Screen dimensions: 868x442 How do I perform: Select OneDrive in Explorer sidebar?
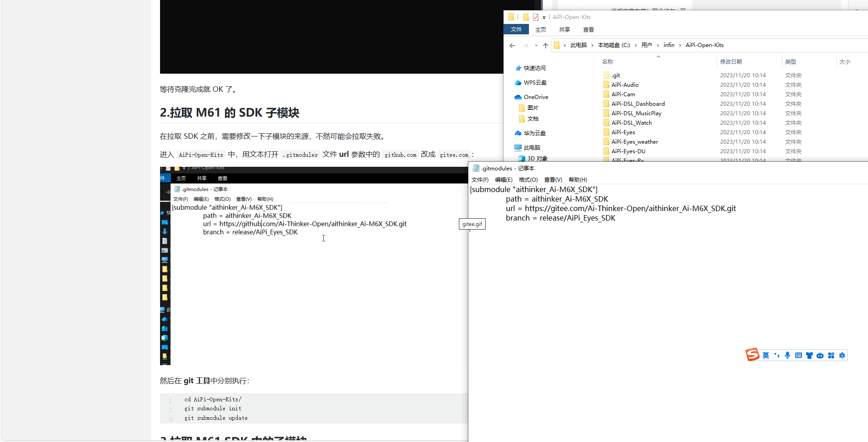coord(536,97)
